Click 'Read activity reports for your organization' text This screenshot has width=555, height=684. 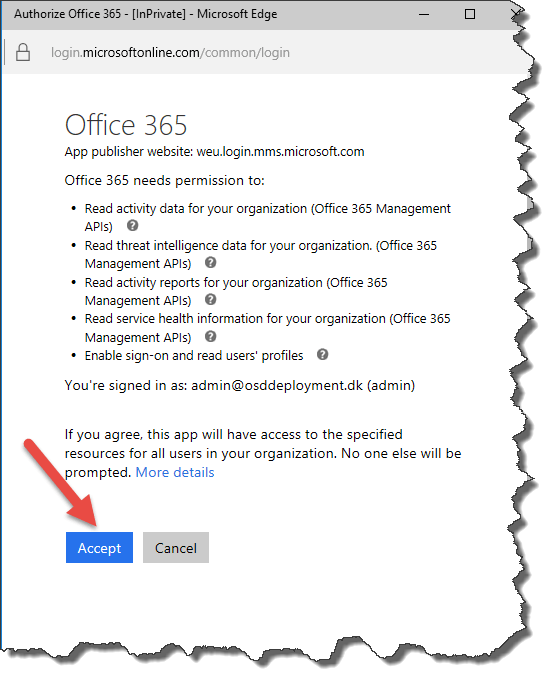204,283
